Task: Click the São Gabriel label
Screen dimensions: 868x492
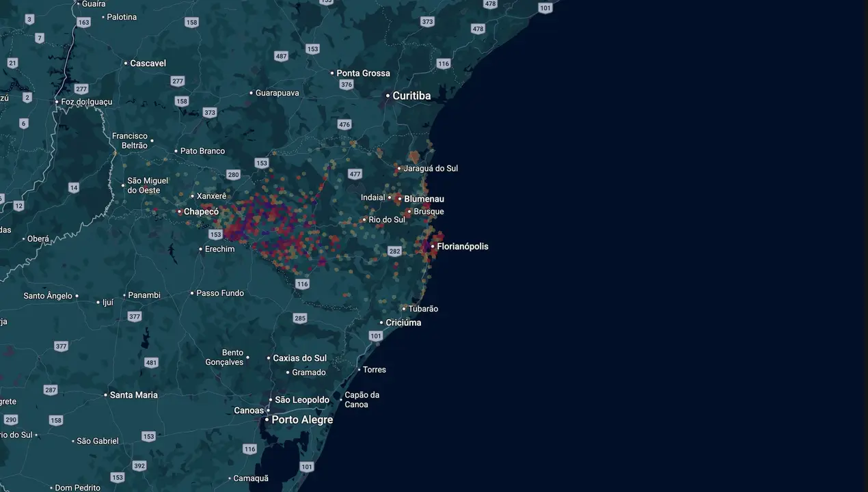Action: pyautogui.click(x=98, y=441)
